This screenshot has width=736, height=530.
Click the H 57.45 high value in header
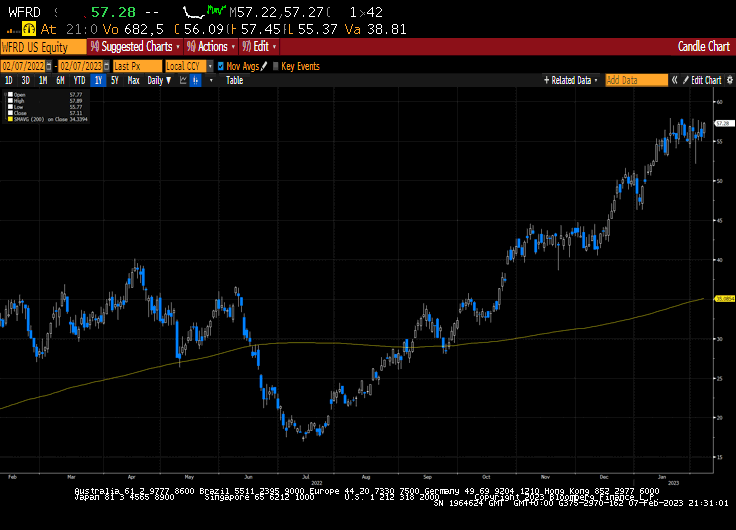[254, 29]
